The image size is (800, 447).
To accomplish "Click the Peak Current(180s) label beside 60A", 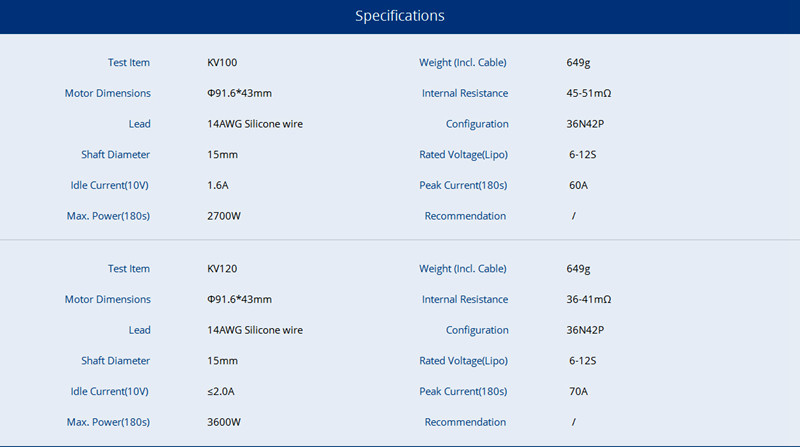I will tap(463, 186).
